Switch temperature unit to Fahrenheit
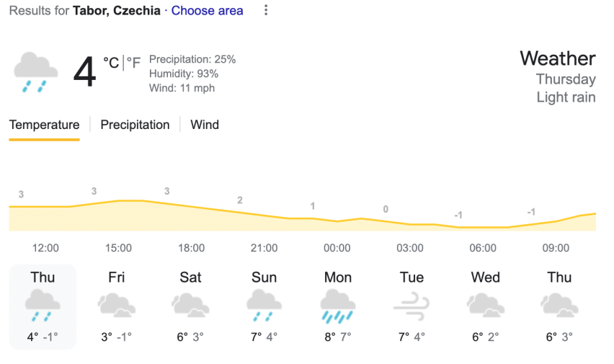The height and width of the screenshot is (364, 614). (x=134, y=63)
